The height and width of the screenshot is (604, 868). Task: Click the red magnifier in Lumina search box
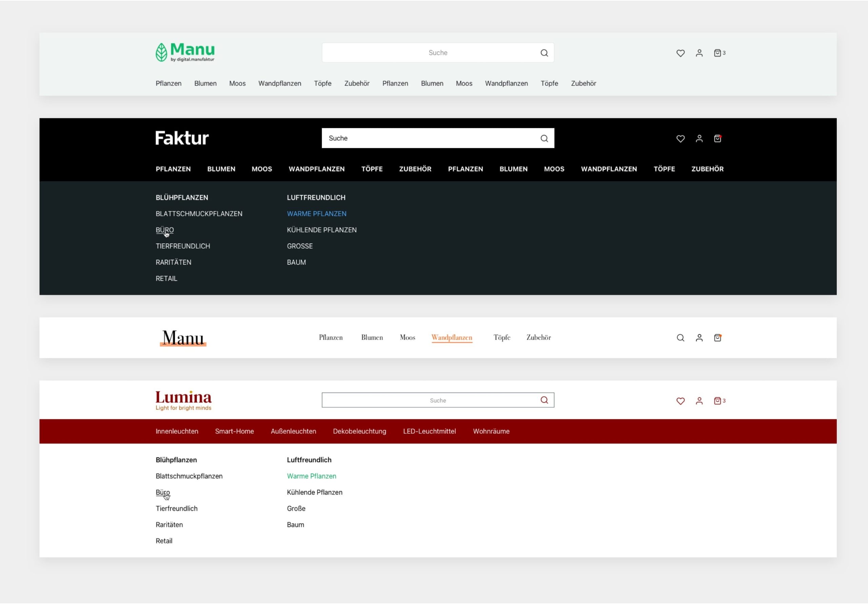tap(544, 400)
